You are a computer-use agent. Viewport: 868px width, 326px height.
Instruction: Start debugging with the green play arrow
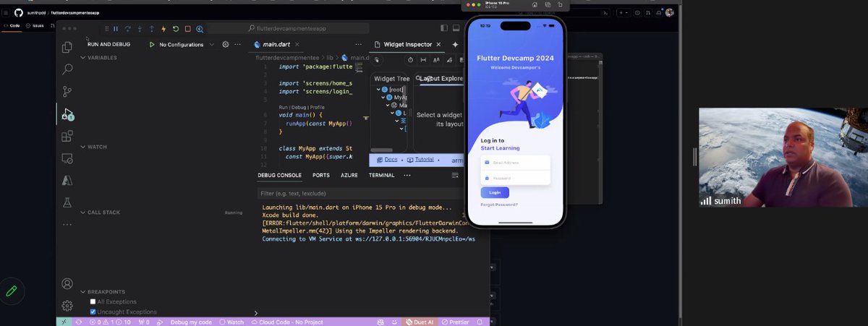point(152,44)
